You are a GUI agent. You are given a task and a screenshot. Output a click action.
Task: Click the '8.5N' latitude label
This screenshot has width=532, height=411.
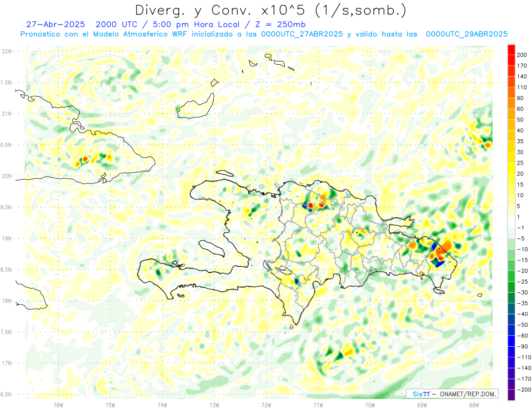tap(6, 270)
